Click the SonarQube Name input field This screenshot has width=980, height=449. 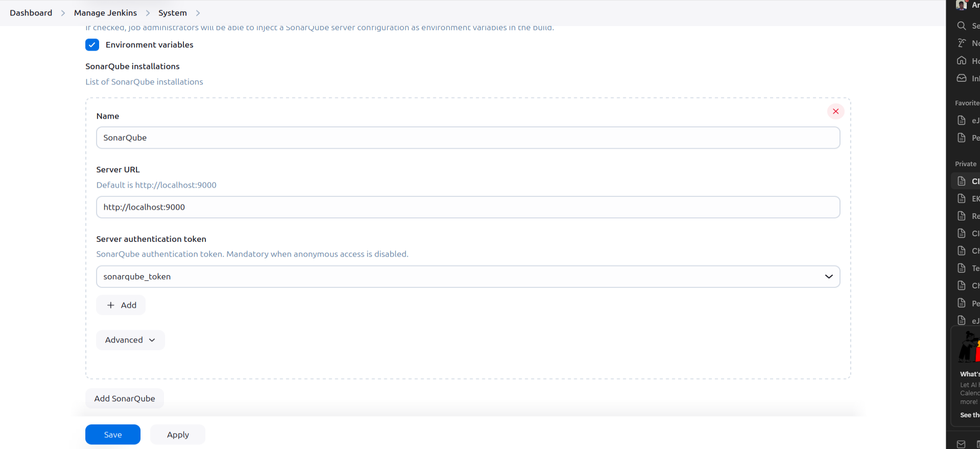point(468,138)
